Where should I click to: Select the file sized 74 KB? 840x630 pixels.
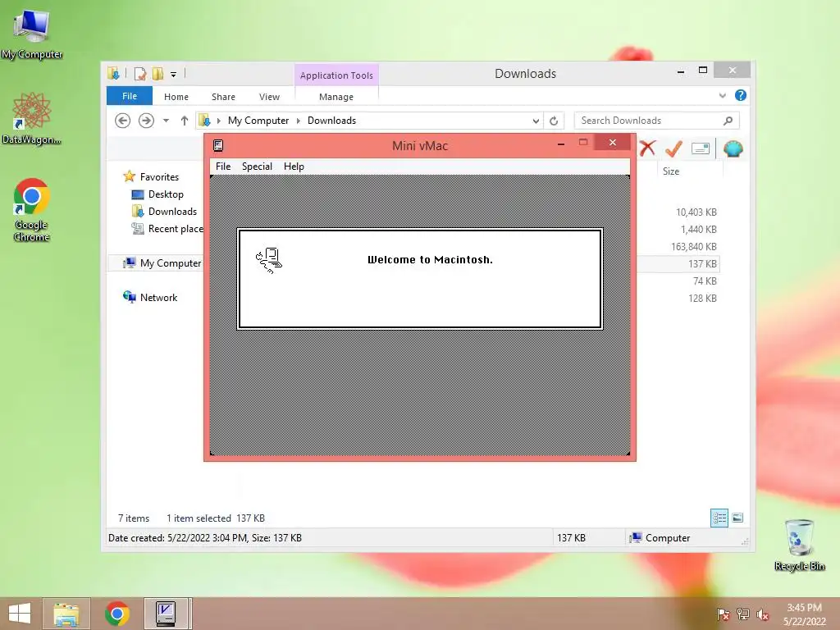point(705,281)
